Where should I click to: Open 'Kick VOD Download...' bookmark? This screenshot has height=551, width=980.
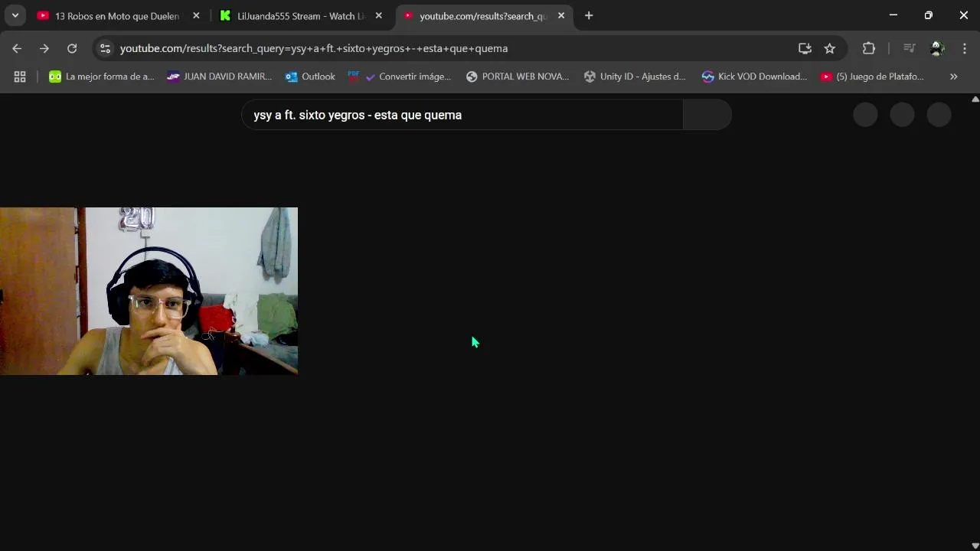point(754,77)
